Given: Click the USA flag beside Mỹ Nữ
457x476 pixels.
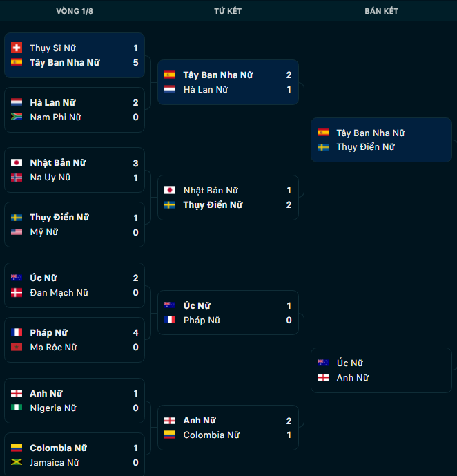Looking at the screenshot, I should (17, 232).
